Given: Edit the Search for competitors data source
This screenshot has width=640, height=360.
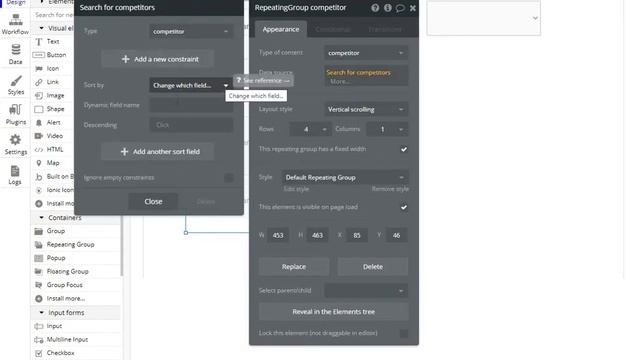Looking at the screenshot, I should [358, 73].
